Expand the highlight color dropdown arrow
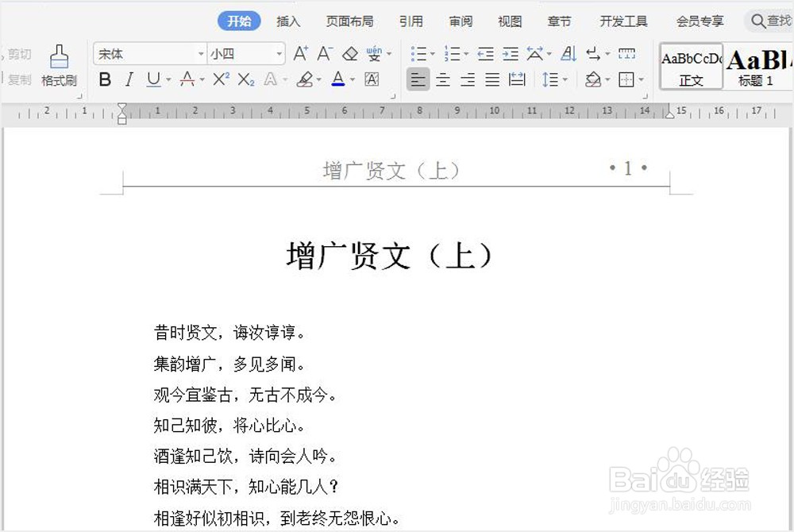The image size is (794, 532). [319, 80]
